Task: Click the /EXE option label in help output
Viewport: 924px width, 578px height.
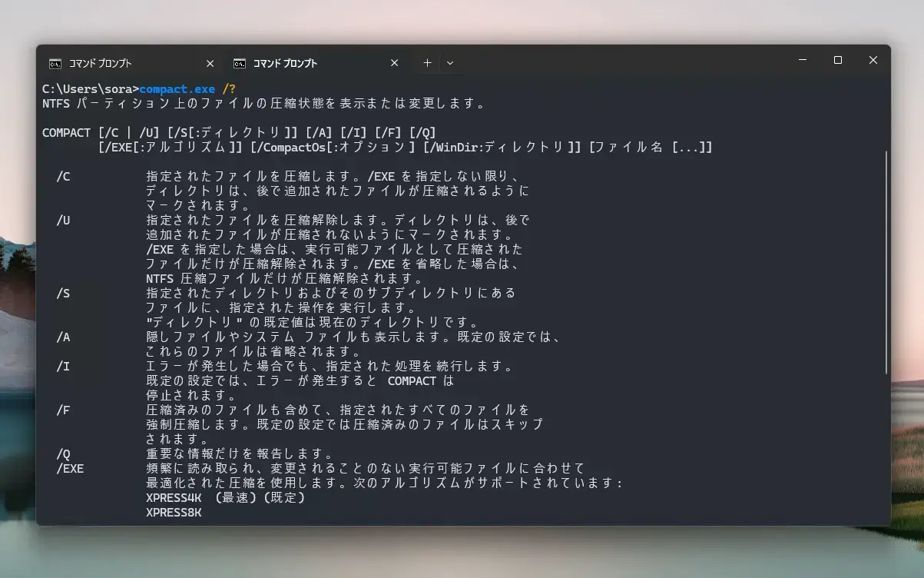Action: [70, 468]
